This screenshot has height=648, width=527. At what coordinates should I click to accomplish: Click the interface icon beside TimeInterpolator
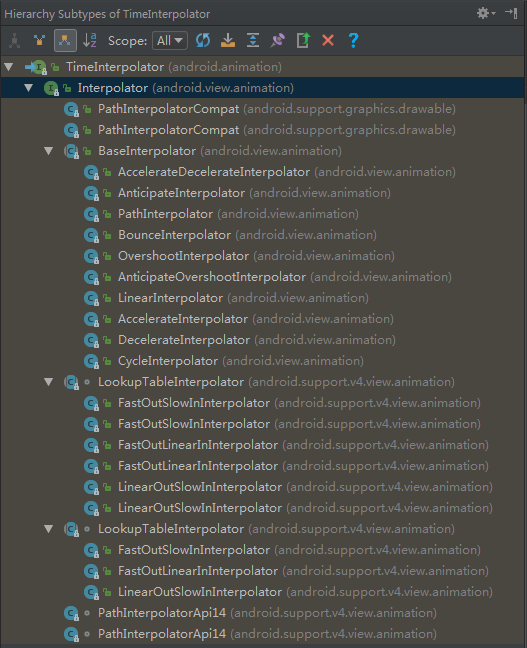[x=40, y=67]
